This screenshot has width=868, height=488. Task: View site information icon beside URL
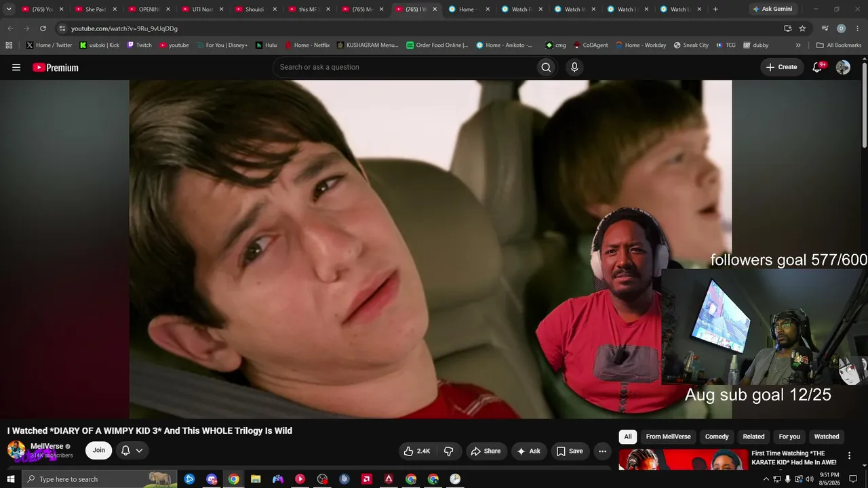tap(62, 28)
